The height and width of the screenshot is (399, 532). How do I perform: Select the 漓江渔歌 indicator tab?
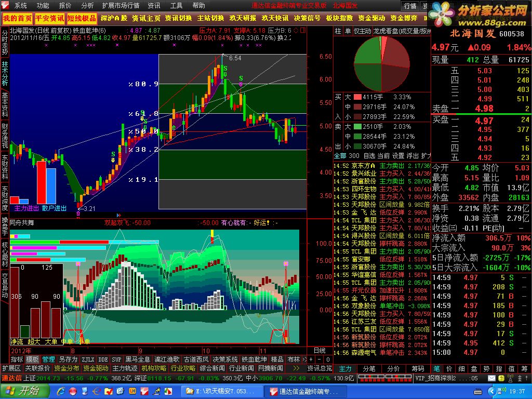point(167,360)
